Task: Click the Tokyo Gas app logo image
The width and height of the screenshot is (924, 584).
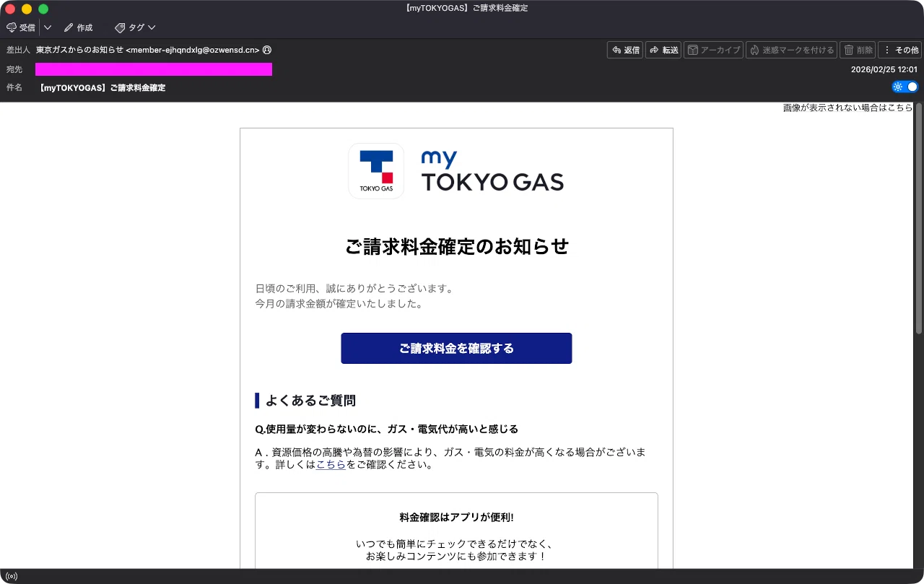Action: point(376,171)
